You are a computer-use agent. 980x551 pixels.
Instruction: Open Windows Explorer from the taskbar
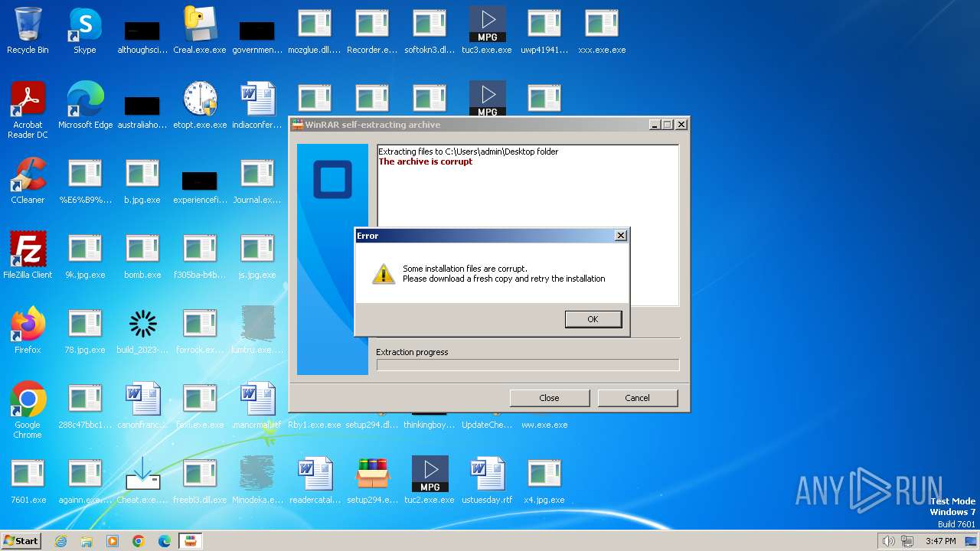click(87, 541)
